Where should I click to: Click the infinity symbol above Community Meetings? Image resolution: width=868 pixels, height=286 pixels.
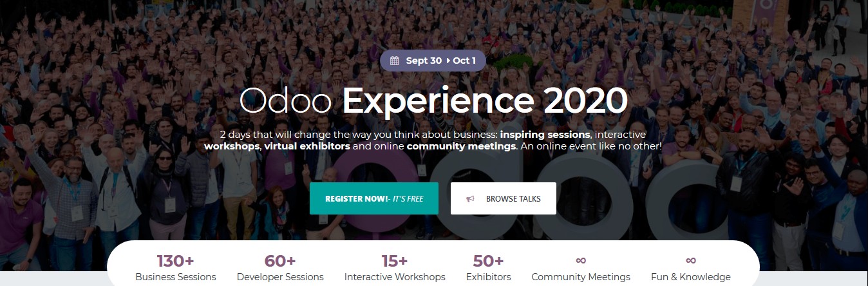click(581, 260)
